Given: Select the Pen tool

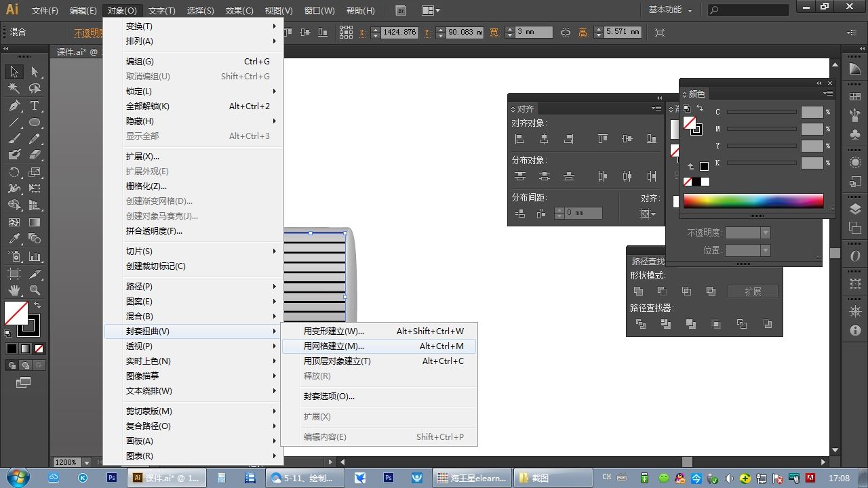Looking at the screenshot, I should pos(14,106).
